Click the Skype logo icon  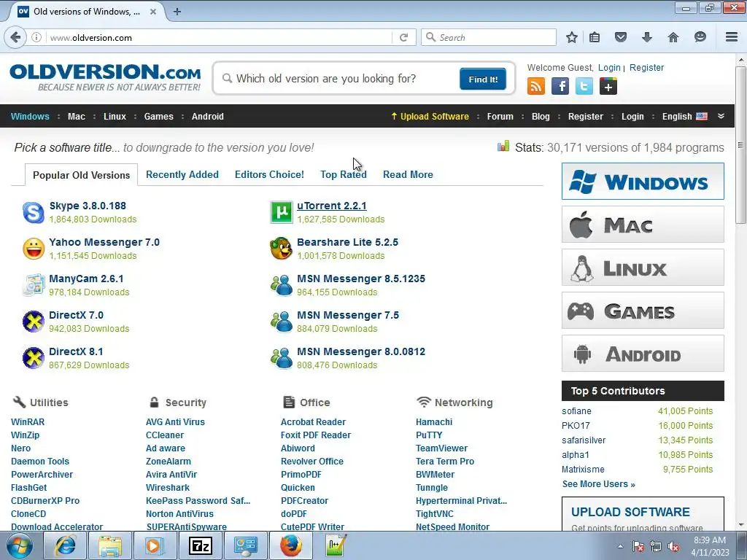click(x=34, y=212)
